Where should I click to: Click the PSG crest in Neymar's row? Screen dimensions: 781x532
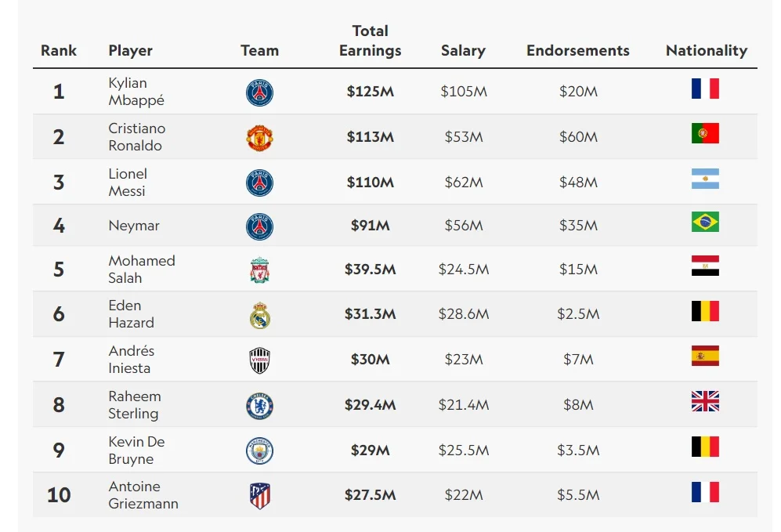point(259,226)
